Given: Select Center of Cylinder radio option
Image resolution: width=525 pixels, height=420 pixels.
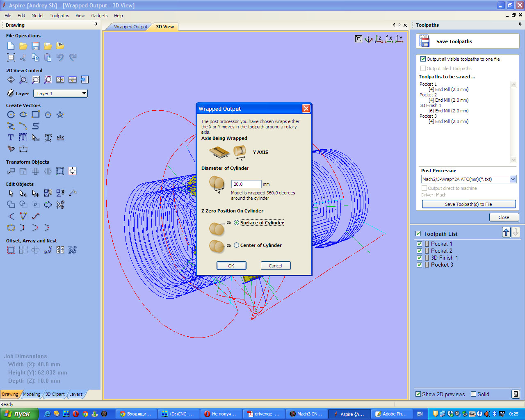Looking at the screenshot, I should pos(237,245).
